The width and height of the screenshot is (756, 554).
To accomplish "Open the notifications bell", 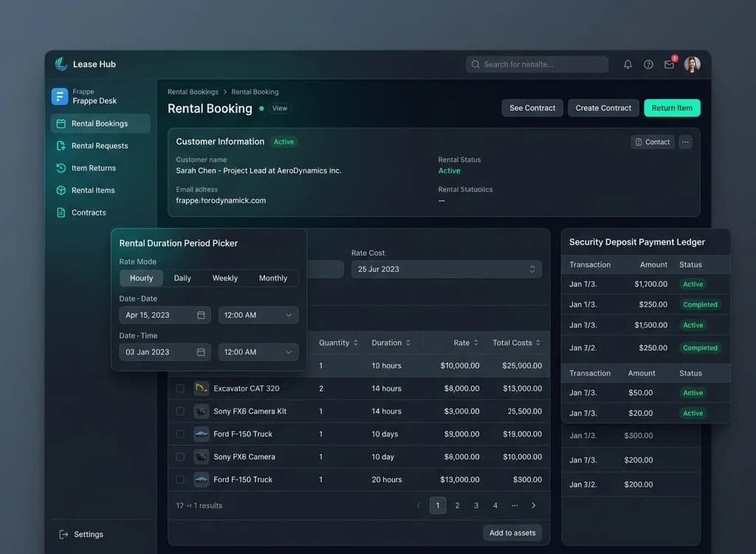I will pos(628,64).
